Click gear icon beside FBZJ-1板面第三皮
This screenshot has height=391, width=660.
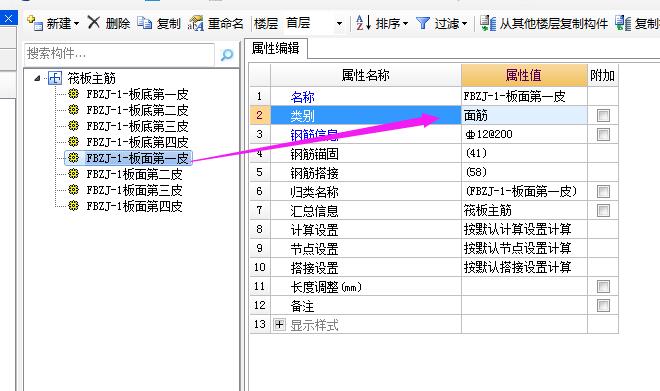[x=74, y=190]
